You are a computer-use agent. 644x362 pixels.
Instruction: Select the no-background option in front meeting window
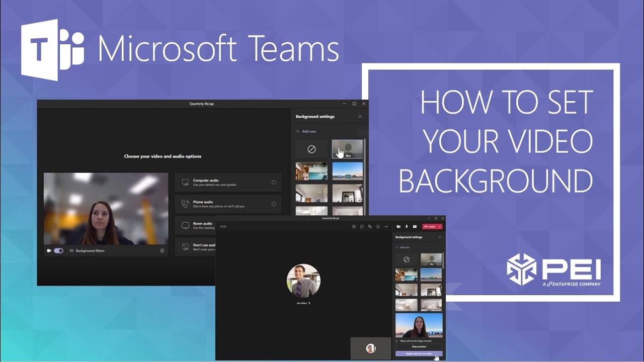point(407,259)
